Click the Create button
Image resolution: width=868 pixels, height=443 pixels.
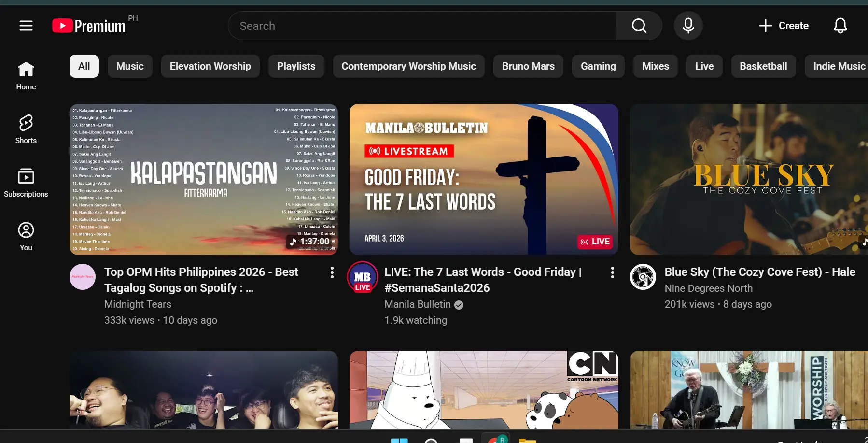784,26
